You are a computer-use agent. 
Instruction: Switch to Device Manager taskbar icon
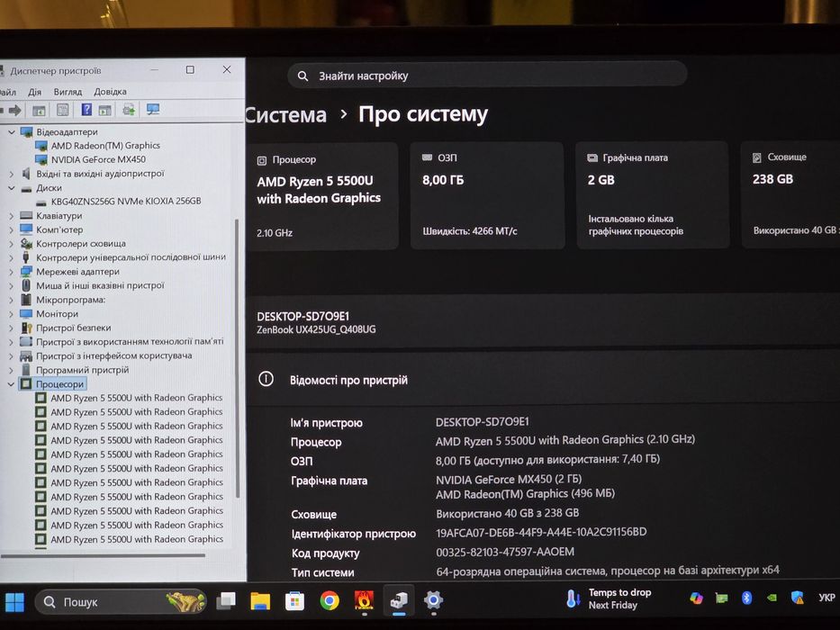coord(399,600)
